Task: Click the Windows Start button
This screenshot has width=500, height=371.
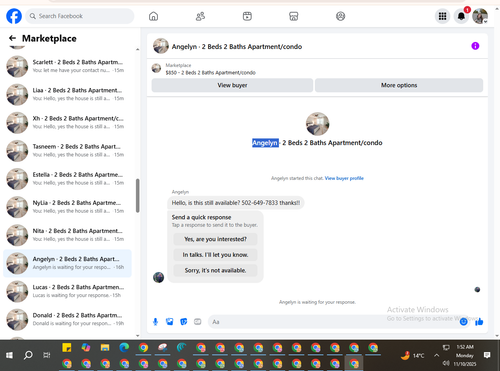Action: click(9, 355)
